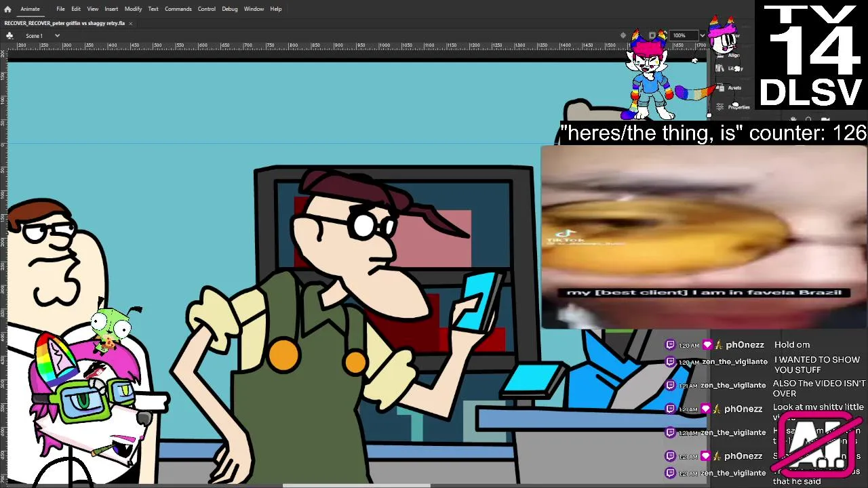Click the 100% zoom input field
Viewport: 868px width, 488px height.
(684, 35)
